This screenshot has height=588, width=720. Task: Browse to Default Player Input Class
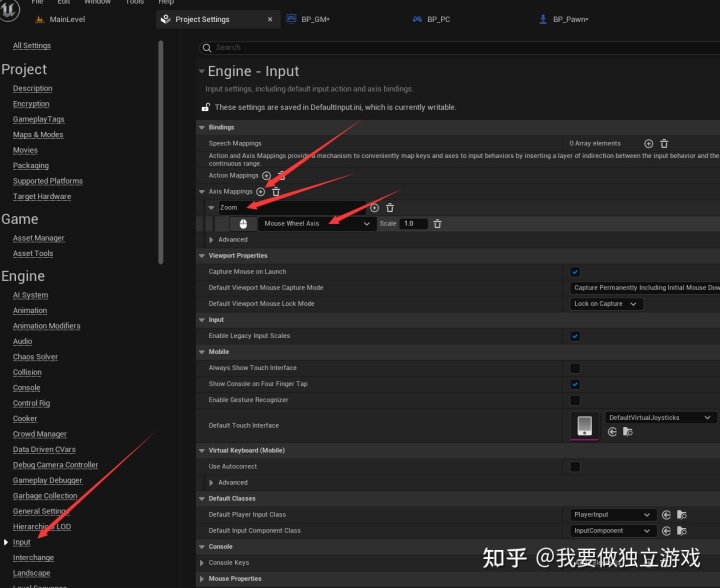pyautogui.click(x=682, y=515)
